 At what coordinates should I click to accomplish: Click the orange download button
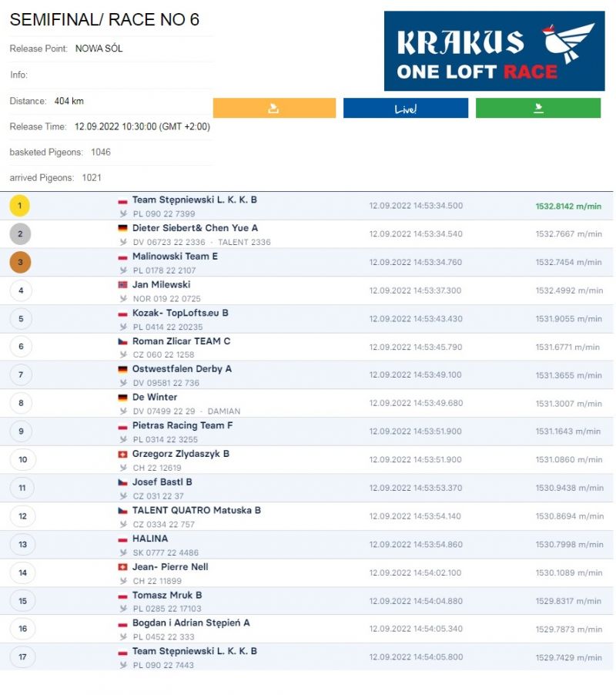pos(274,109)
